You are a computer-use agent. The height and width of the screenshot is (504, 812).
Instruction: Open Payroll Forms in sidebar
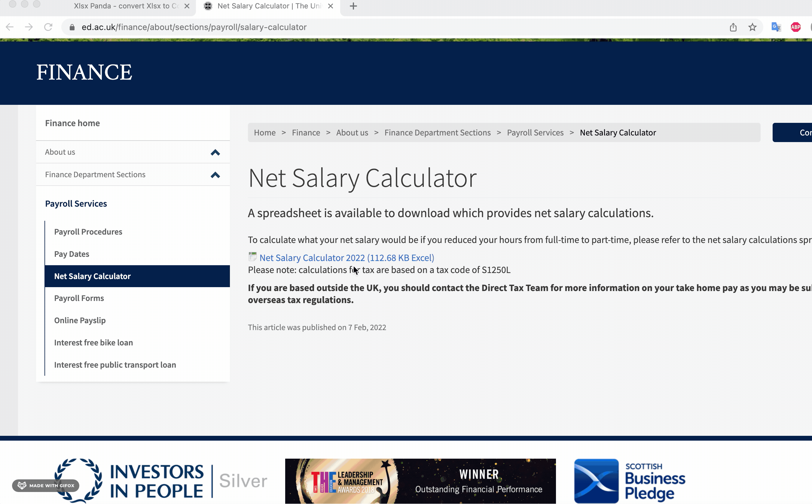[x=79, y=298]
